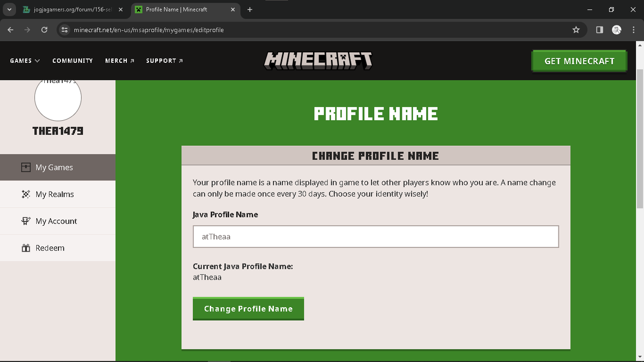The width and height of the screenshot is (644, 362).
Task: Go to My Realms in the sidebar
Action: tap(58, 194)
